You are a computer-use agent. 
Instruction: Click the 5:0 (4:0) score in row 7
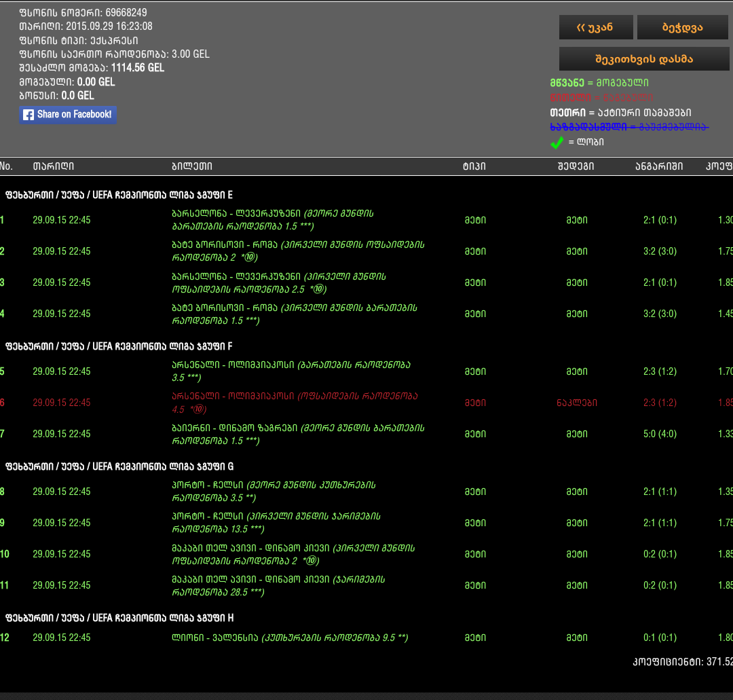click(660, 434)
